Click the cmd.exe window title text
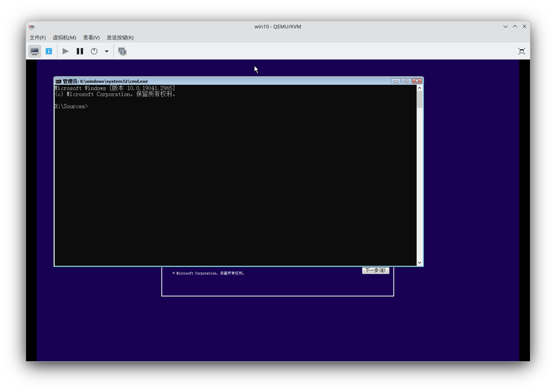 105,81
